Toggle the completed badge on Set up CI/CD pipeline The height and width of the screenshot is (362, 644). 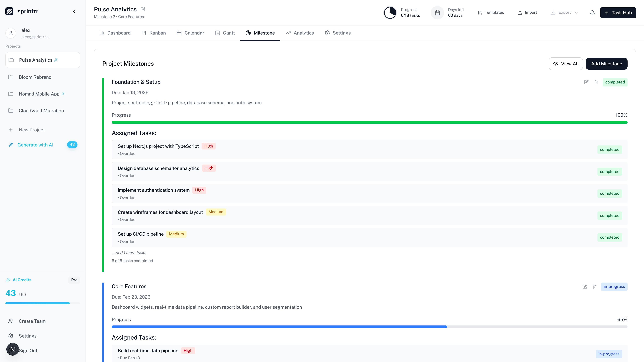tap(609, 237)
